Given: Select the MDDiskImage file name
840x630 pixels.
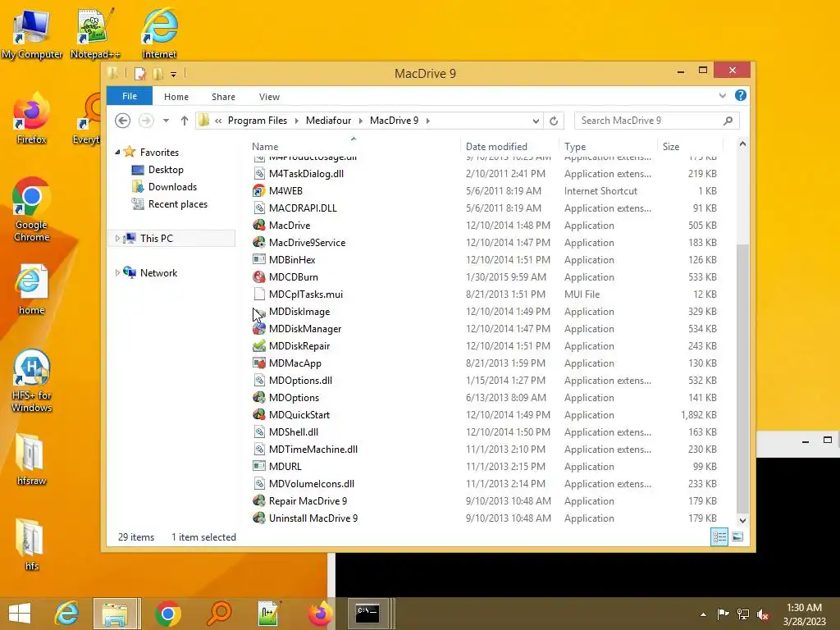Looking at the screenshot, I should [x=299, y=311].
